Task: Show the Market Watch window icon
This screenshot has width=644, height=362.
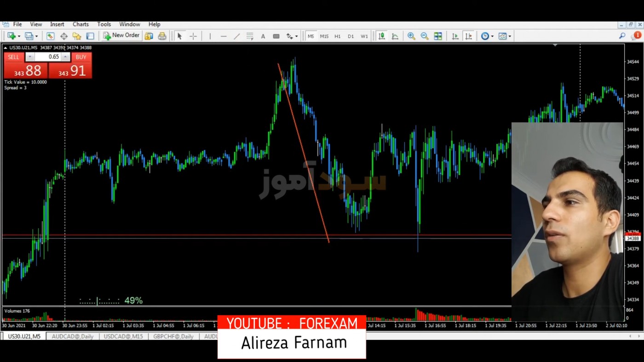Action: [50, 36]
